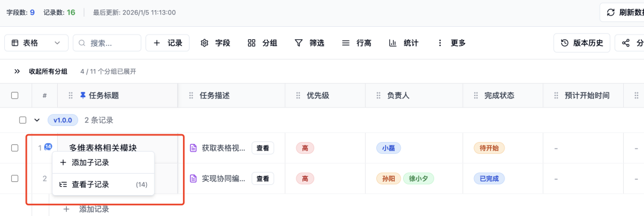
Task: Click 添加记录 at the group bottom
Action: (x=86, y=209)
